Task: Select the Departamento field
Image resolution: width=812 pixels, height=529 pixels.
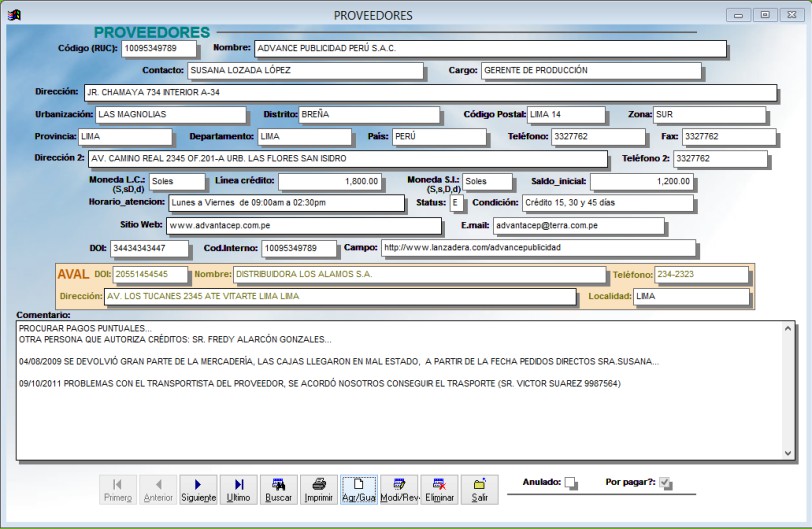Action: (304, 137)
